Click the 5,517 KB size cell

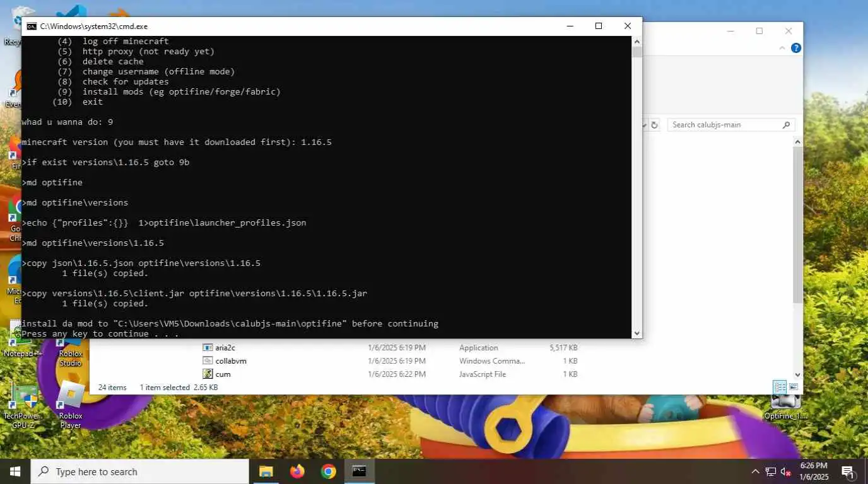(563, 347)
